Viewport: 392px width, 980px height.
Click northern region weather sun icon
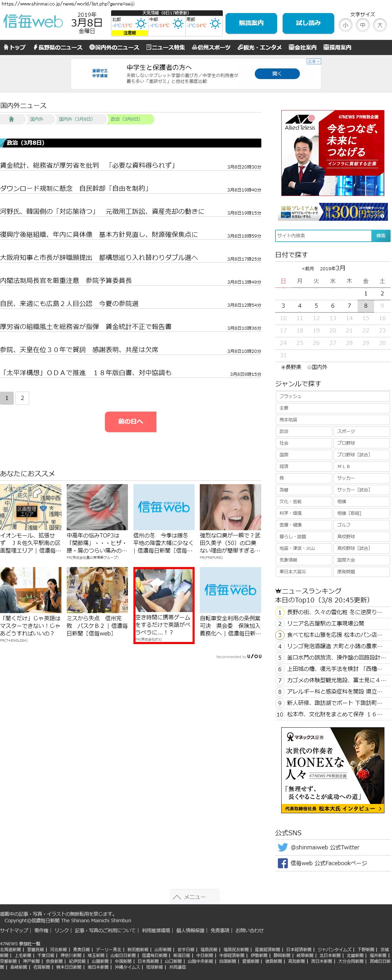[141, 24]
